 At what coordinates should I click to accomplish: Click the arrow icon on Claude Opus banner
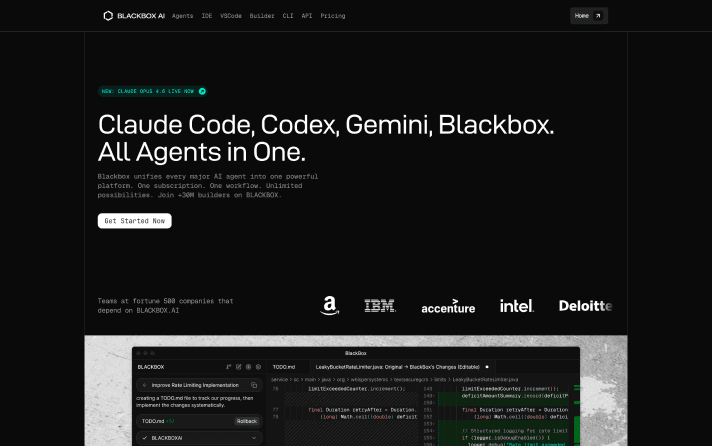202,91
